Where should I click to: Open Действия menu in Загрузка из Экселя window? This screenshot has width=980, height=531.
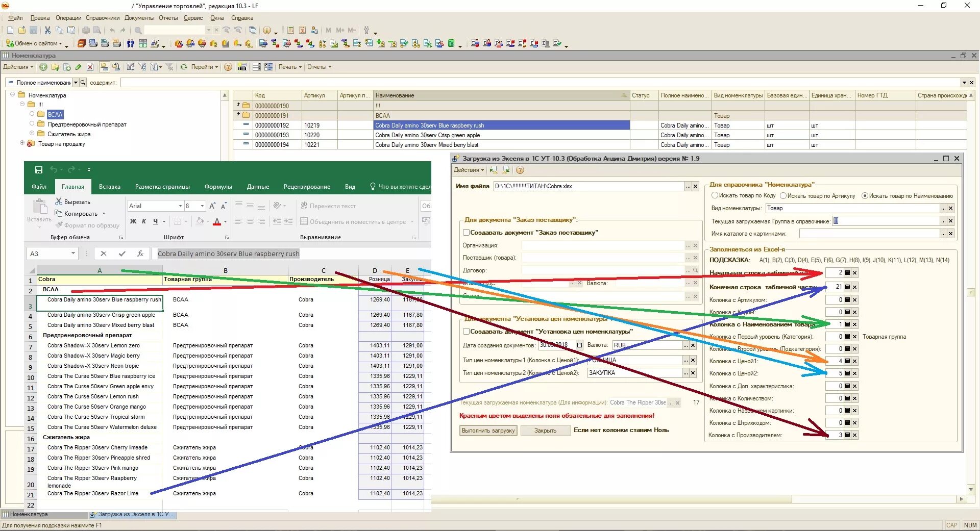[x=469, y=170]
